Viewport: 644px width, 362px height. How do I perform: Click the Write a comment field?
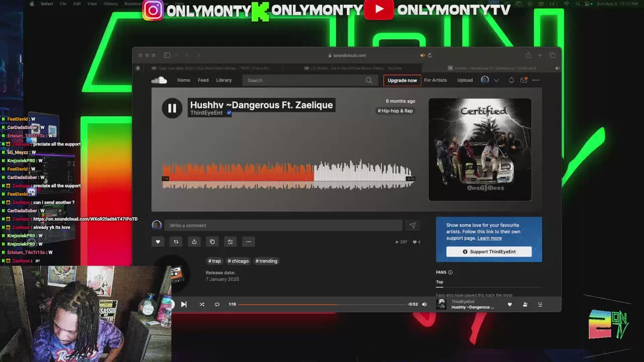pyautogui.click(x=283, y=225)
